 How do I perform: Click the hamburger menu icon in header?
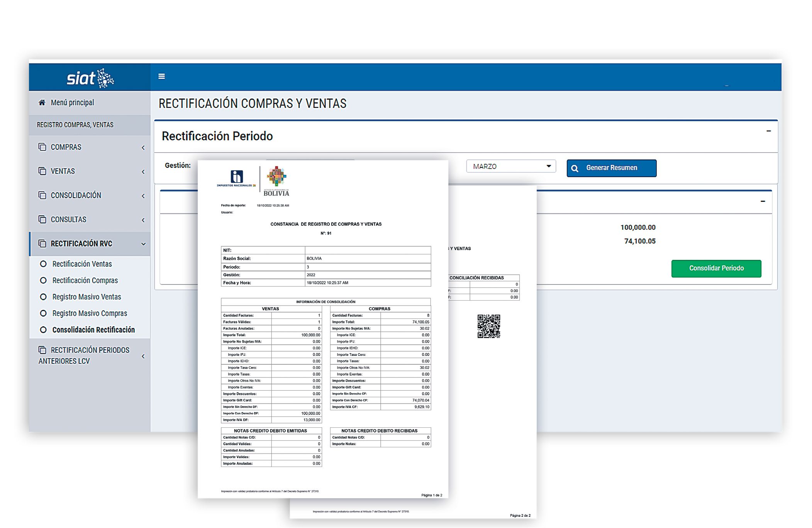pos(161,76)
